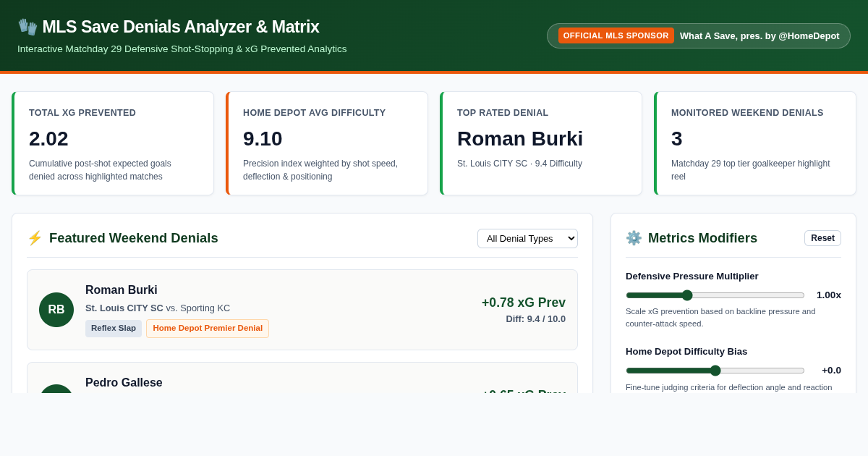Select the Total xG Prevented card
Screen dimensions: 868x456
pos(113,143)
